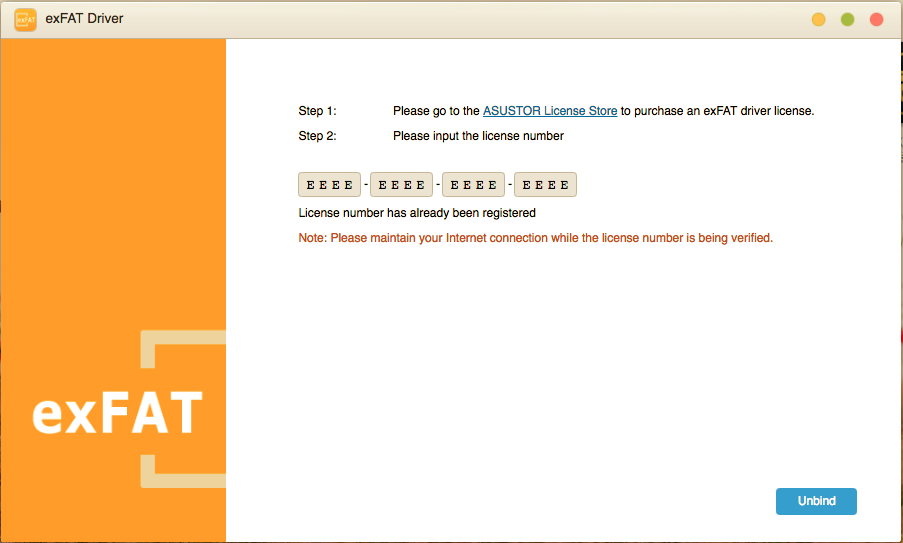Close window with the red button
This screenshot has width=903, height=543.
(877, 20)
